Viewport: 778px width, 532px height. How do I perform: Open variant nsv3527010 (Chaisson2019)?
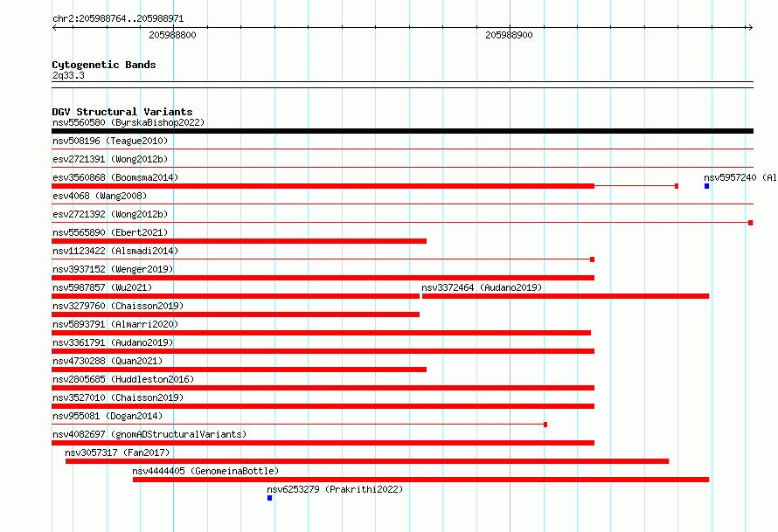point(118,397)
